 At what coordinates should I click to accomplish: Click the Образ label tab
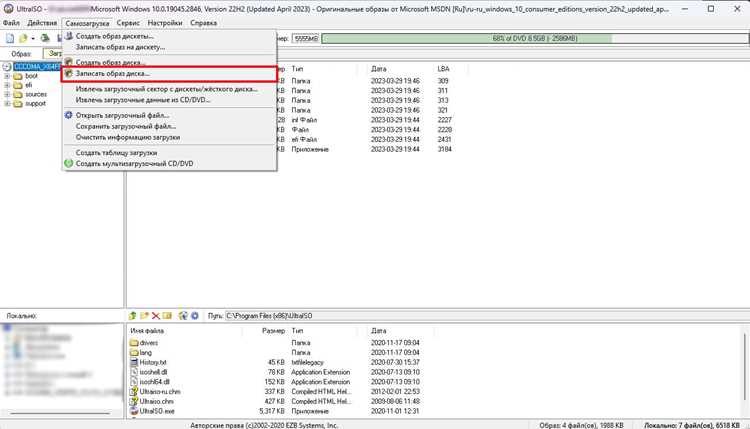coord(21,54)
